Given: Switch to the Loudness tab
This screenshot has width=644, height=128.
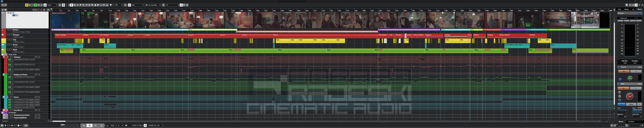Looking at the screenshot, I should coord(631,121).
